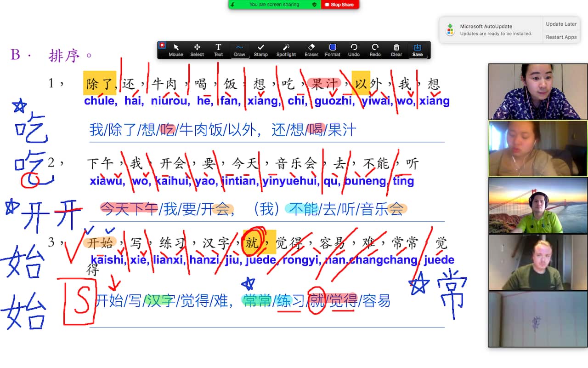This screenshot has width=588, height=368.
Task: Activate the Text annotation tool
Action: click(x=218, y=50)
